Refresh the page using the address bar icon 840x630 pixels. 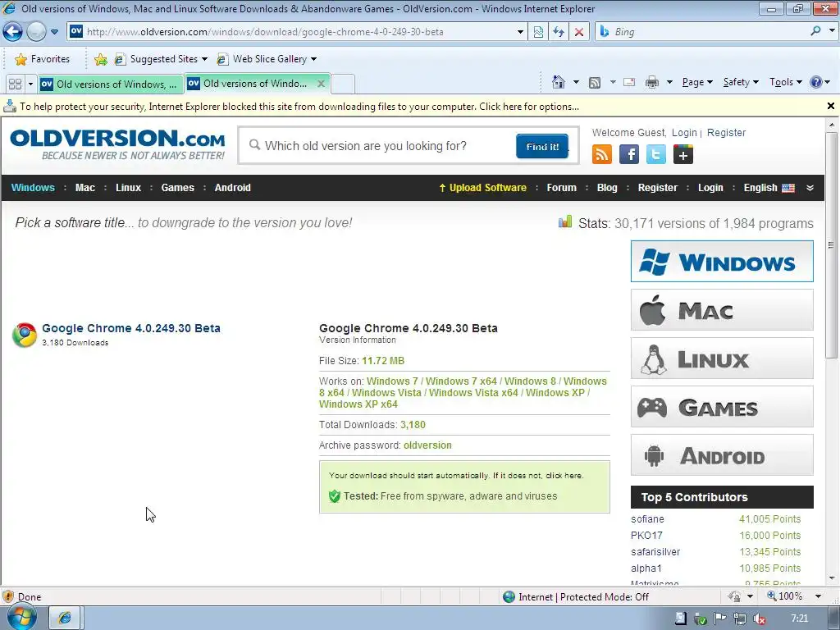[559, 32]
